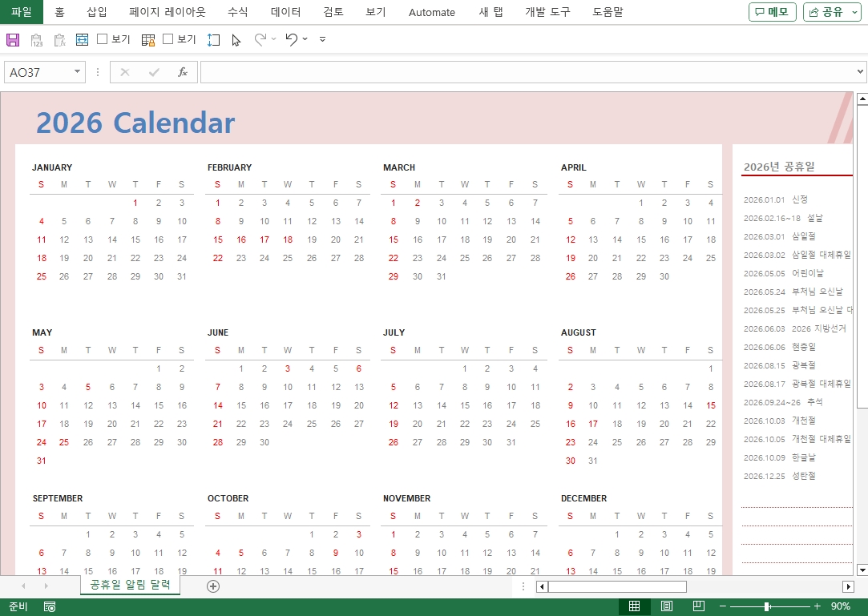Click the 2026.02.16~18 설날 holiday entry
The image size is (868, 616).
point(783,218)
